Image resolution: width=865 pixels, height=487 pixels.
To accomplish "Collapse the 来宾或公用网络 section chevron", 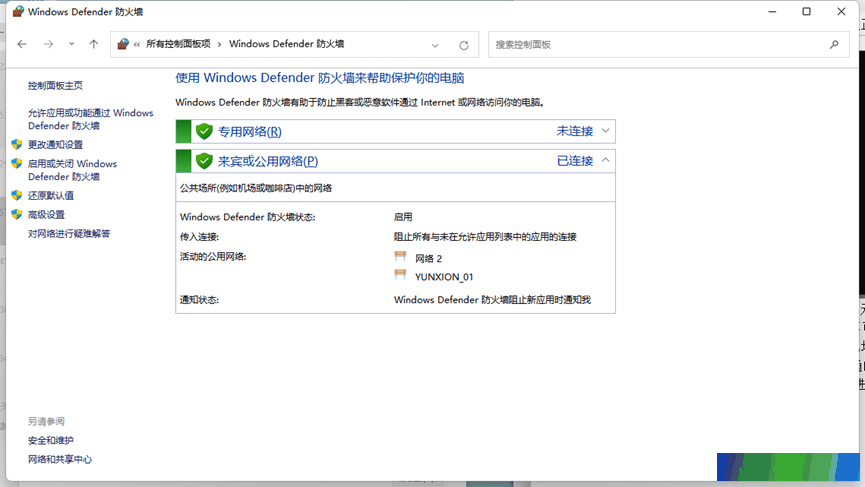I will (606, 160).
